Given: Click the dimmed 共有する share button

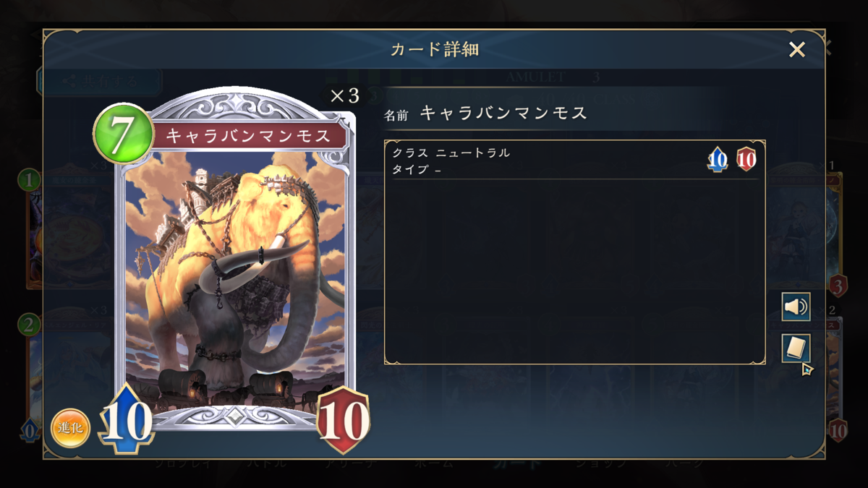Looking at the screenshot, I should 99,81.
